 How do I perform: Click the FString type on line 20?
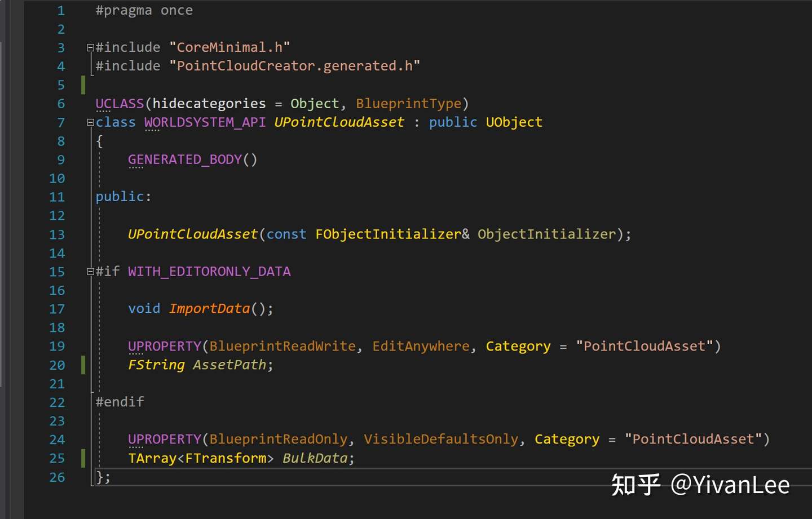click(156, 365)
